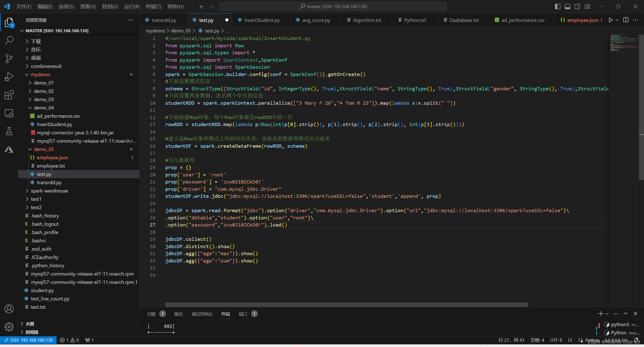644x347 pixels.
Task: Open employee.txt in the explorer
Action: point(79,166)
